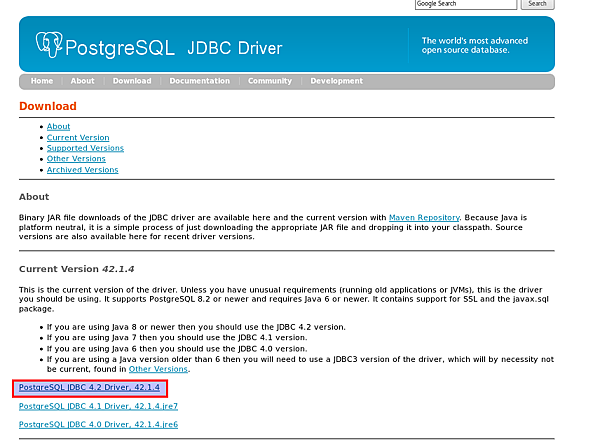Click the PostgreSQL elephant logo
Screen dimensions: 600x444
[49, 45]
